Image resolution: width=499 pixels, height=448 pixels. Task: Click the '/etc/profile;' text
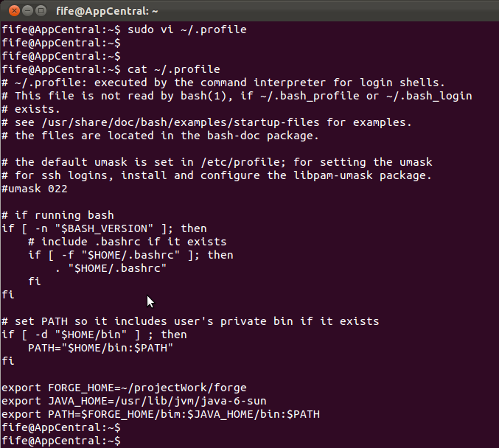[x=243, y=162]
